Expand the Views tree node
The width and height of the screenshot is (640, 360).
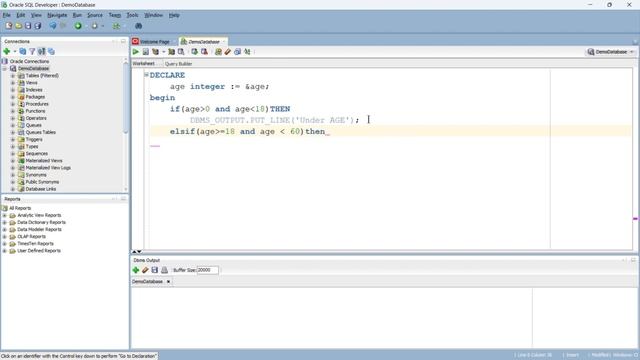[13, 83]
